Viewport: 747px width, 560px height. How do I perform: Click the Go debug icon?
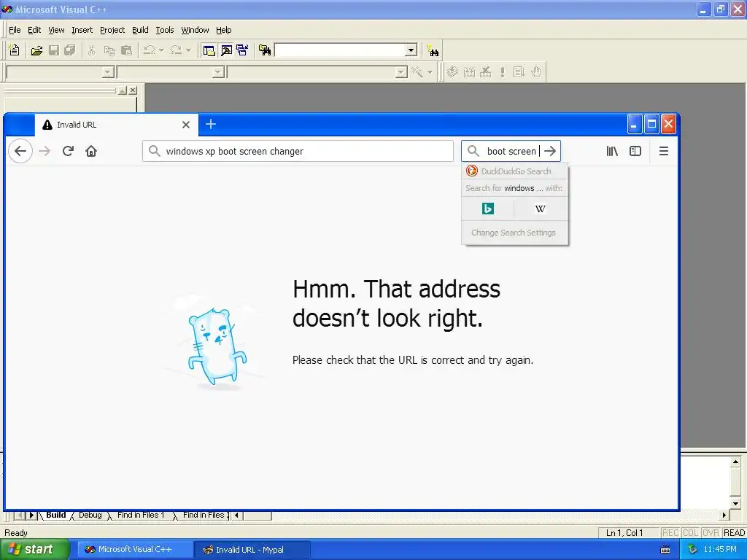[x=519, y=72]
